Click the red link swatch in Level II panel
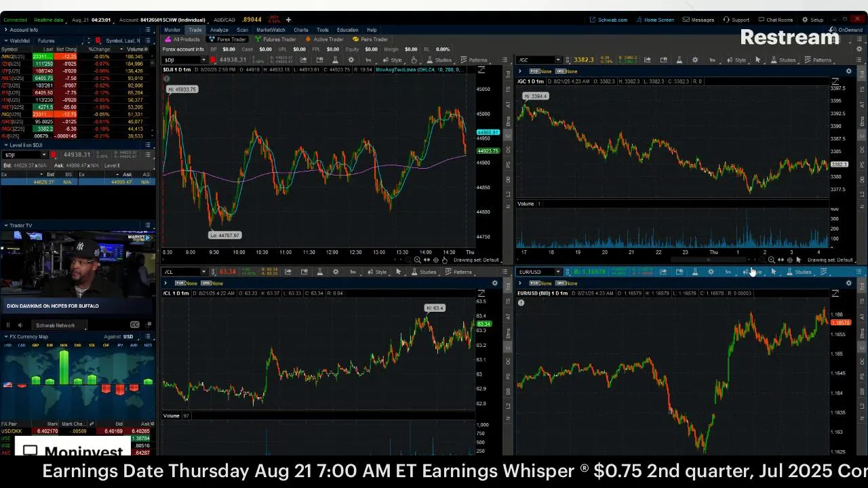 (54, 155)
